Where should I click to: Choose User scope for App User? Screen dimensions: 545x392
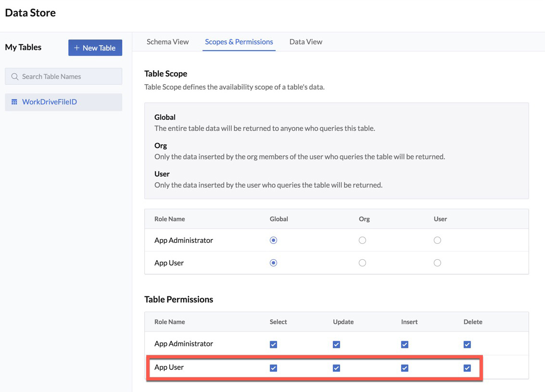click(x=437, y=263)
